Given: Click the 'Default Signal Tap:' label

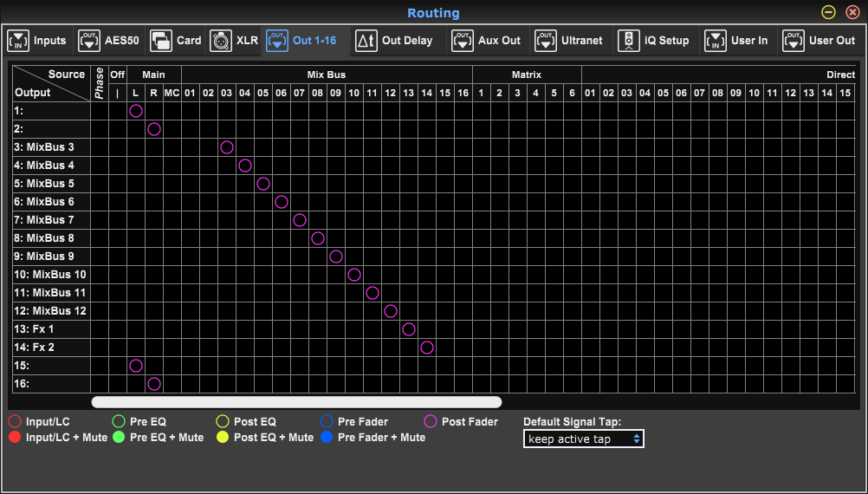Looking at the screenshot, I should [573, 422].
